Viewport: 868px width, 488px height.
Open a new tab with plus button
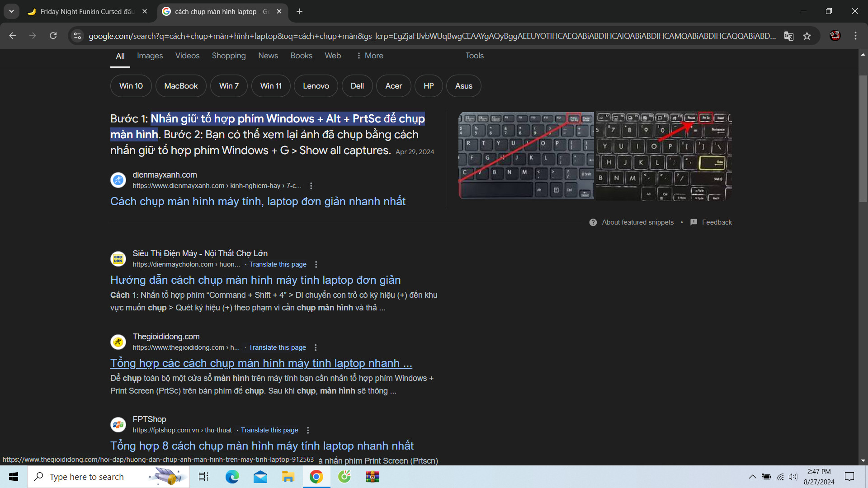[299, 11]
